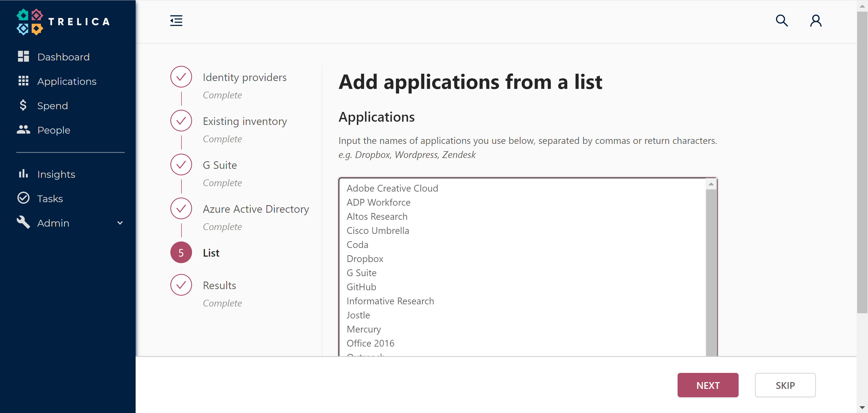Click the Trelica logo

click(63, 22)
